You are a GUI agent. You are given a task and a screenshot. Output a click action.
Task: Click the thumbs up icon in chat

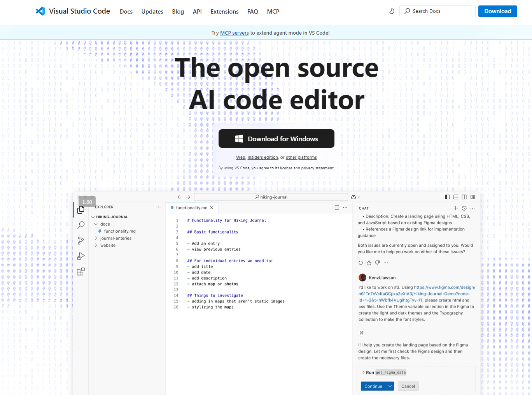369,263
